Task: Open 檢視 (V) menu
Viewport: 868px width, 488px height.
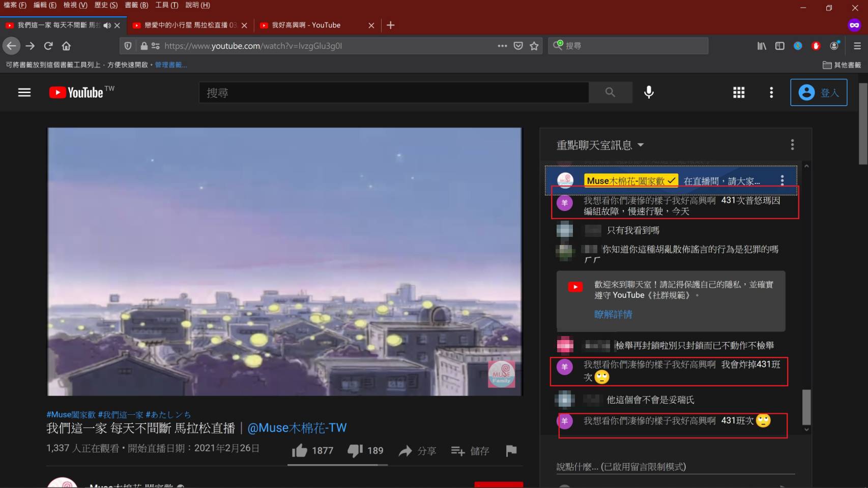Action: 75,5
